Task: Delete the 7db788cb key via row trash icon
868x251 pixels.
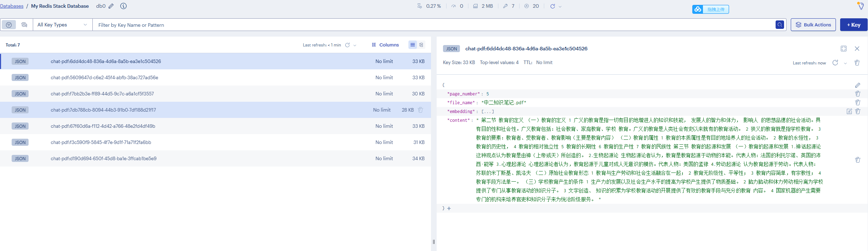Action: coord(420,110)
